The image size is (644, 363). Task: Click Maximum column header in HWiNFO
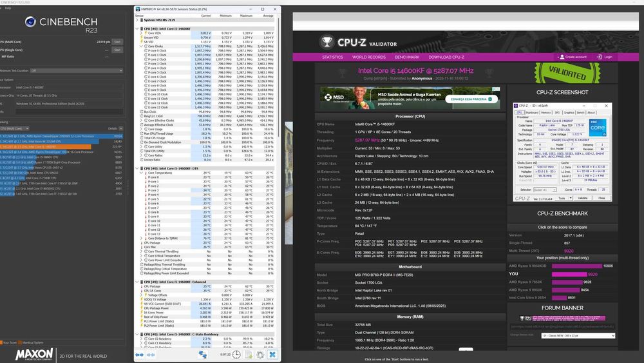coord(245,15)
